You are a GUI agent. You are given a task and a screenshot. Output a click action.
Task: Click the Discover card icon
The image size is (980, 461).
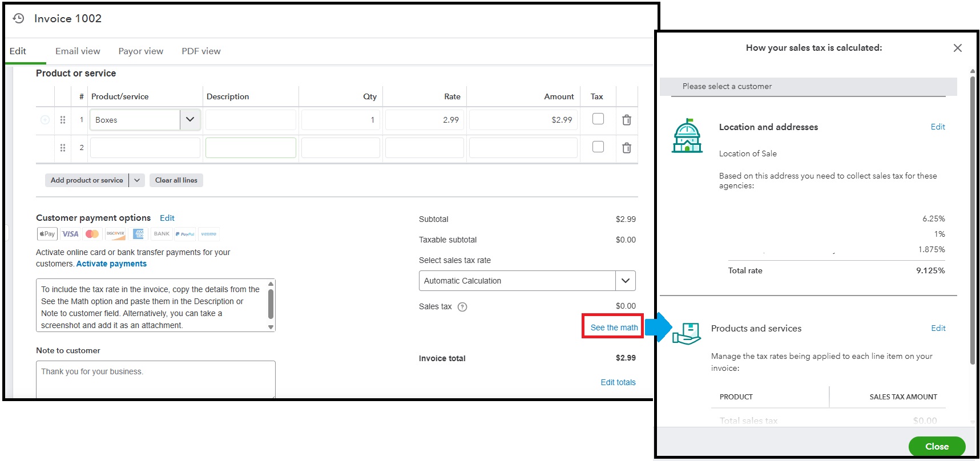(x=115, y=234)
